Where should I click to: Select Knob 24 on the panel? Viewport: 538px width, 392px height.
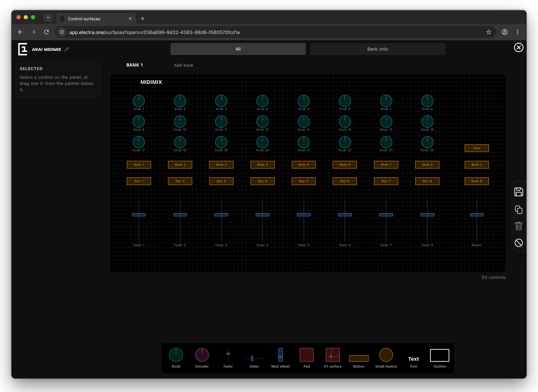pyautogui.click(x=427, y=142)
